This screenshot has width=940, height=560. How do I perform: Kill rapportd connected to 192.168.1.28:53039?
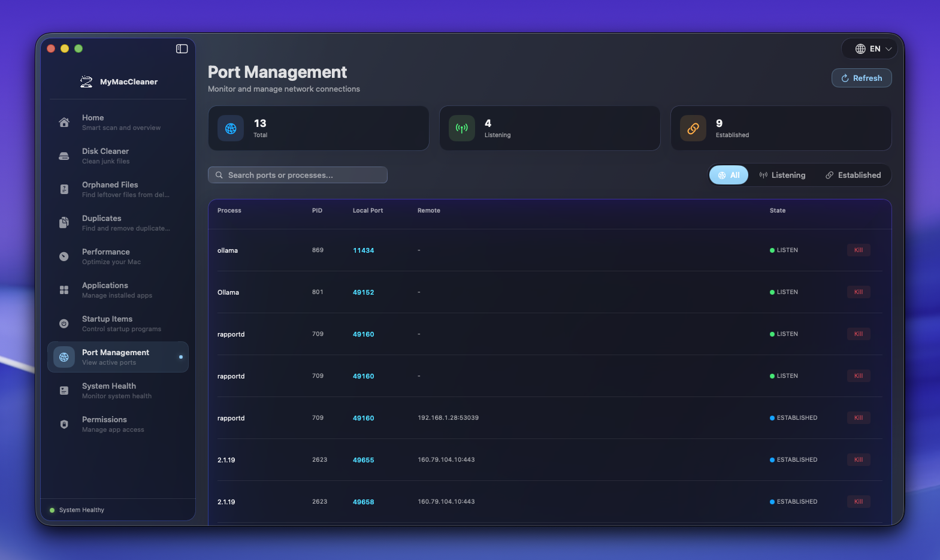click(859, 417)
